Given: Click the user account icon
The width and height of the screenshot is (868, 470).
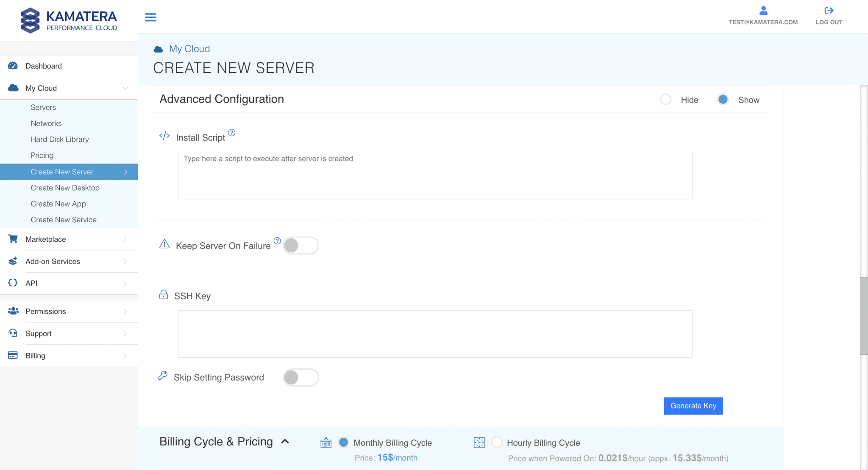Looking at the screenshot, I should coord(763,11).
